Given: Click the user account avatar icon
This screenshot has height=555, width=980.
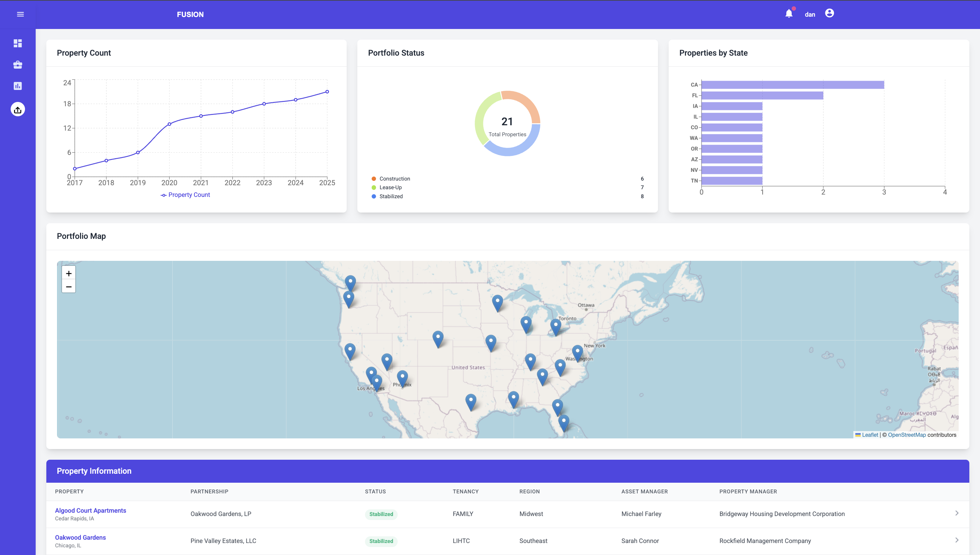Looking at the screenshot, I should click(829, 13).
